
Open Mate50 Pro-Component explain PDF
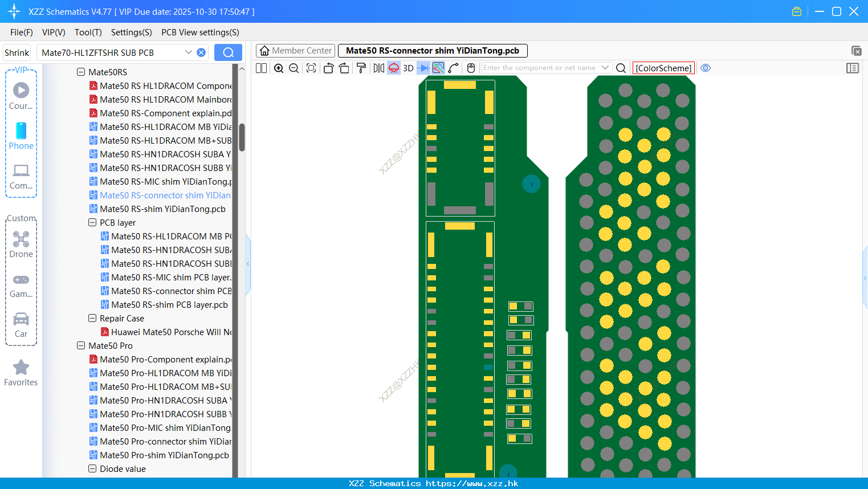(x=161, y=359)
